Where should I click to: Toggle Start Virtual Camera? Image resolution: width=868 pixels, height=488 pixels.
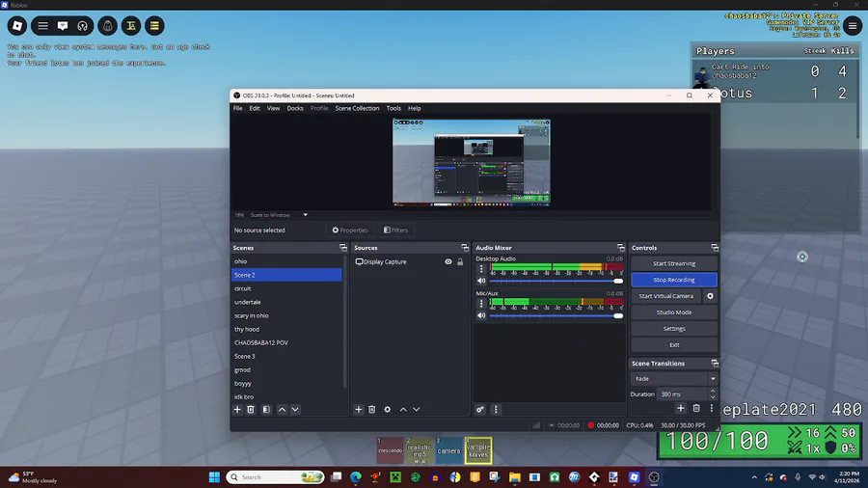(665, 296)
